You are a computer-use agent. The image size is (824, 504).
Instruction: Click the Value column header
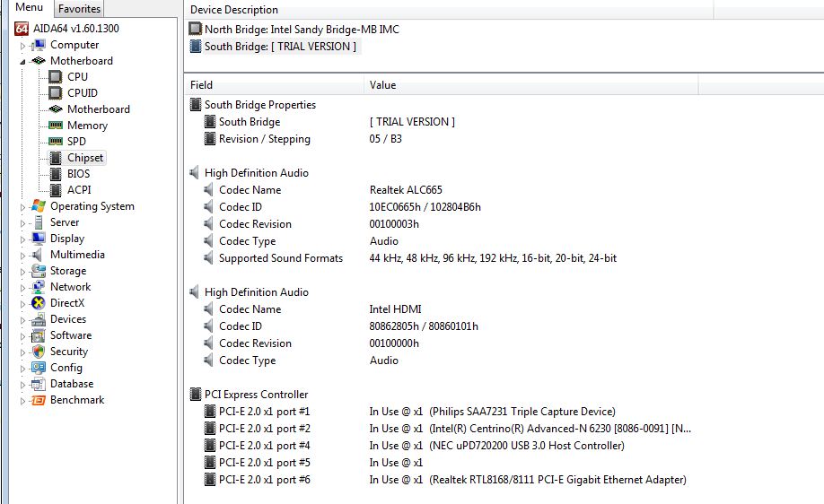[530, 85]
